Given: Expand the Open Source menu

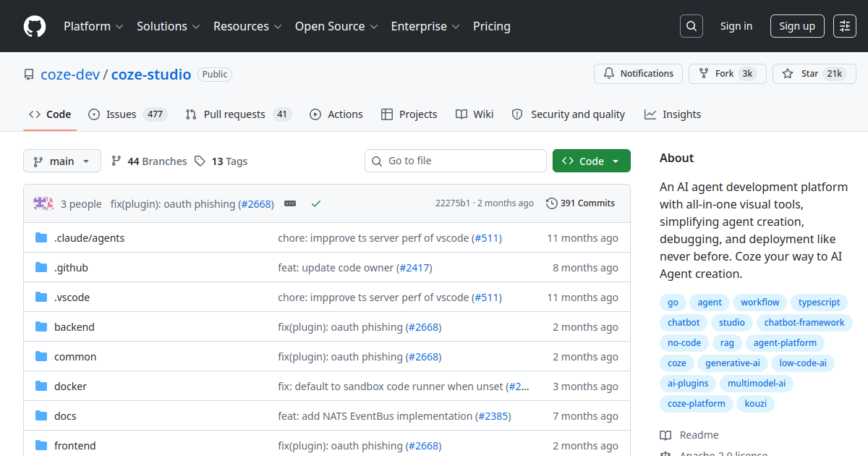Looking at the screenshot, I should (x=336, y=26).
